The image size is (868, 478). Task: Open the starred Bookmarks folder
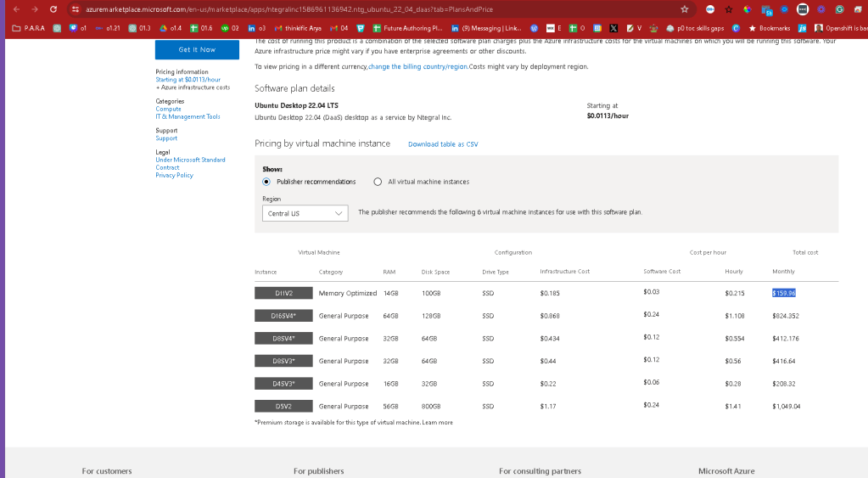coord(770,28)
